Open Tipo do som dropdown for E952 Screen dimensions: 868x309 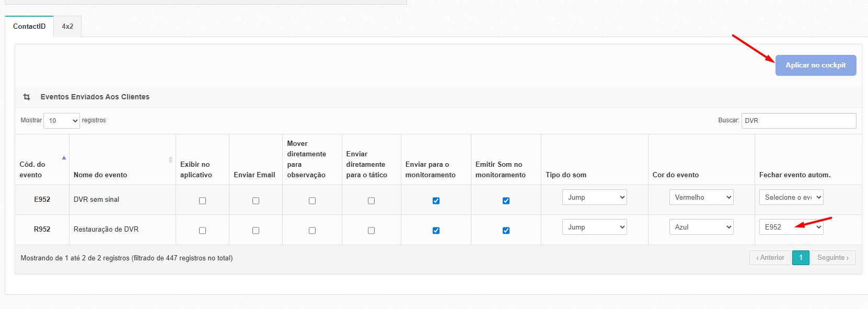click(x=594, y=197)
